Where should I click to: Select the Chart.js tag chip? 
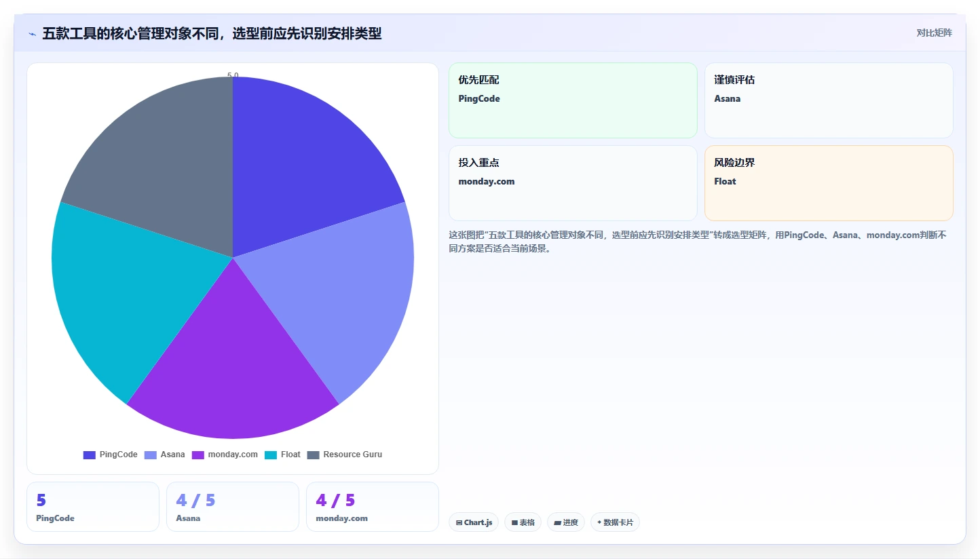[474, 522]
